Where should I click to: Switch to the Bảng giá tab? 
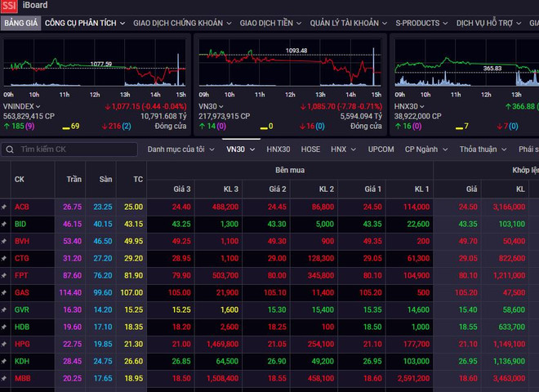(x=20, y=24)
